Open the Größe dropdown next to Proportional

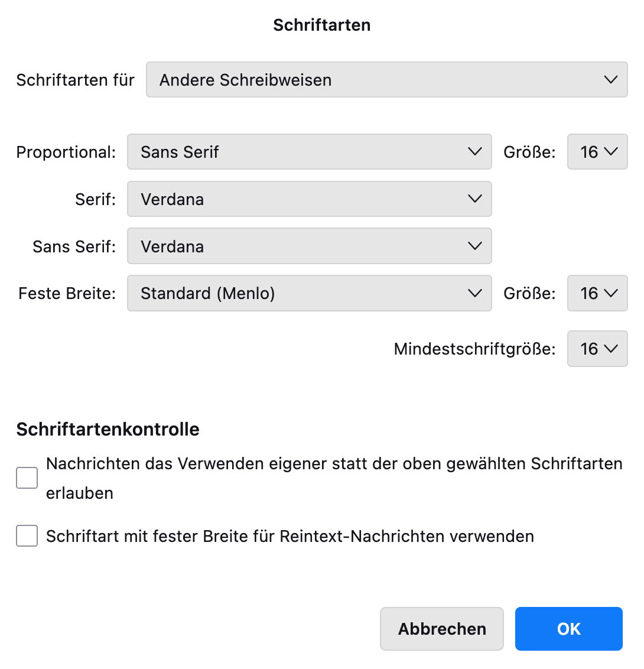coord(597,152)
